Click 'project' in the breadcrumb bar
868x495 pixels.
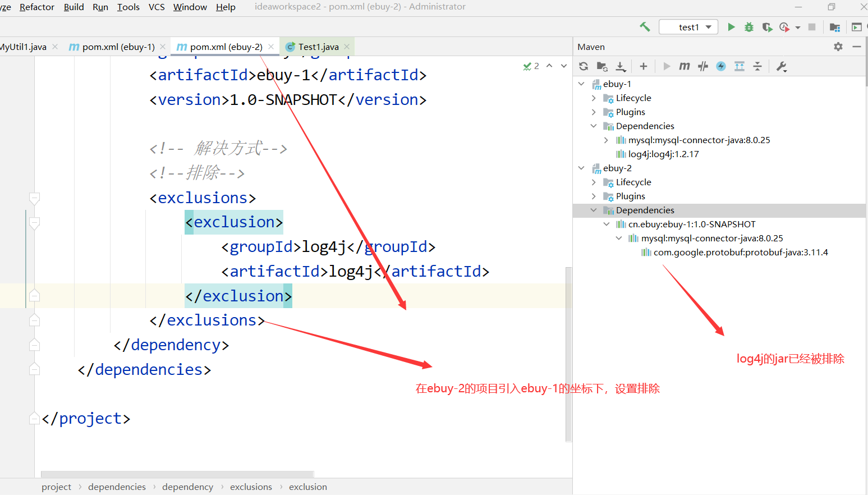click(x=56, y=487)
